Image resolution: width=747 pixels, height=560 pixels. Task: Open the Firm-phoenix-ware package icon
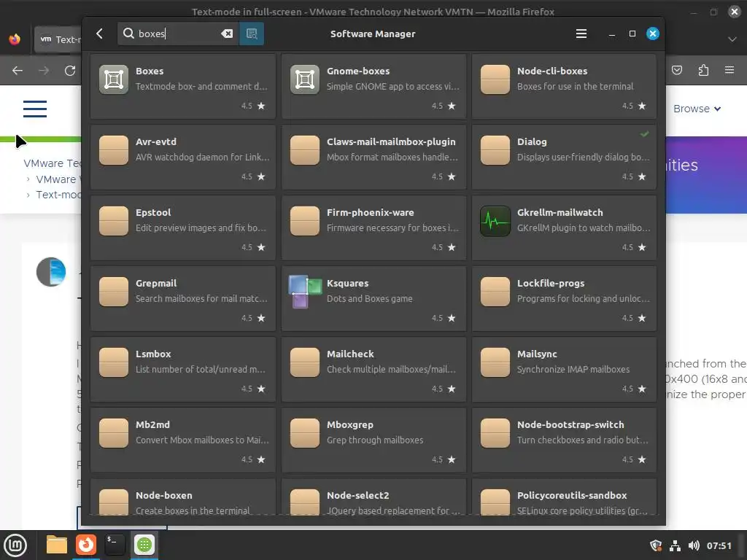(305, 220)
